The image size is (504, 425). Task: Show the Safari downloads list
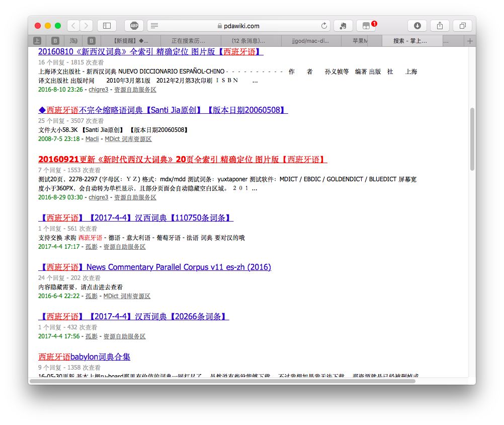tap(417, 26)
